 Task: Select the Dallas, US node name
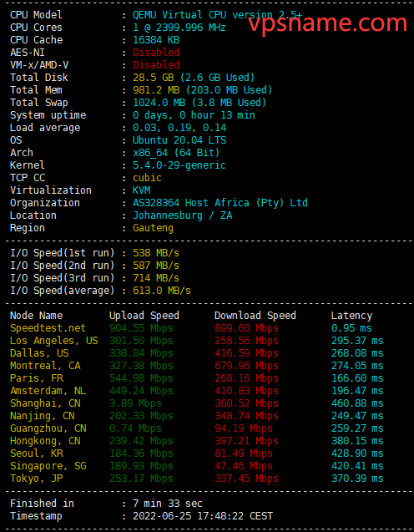pyautogui.click(x=39, y=353)
